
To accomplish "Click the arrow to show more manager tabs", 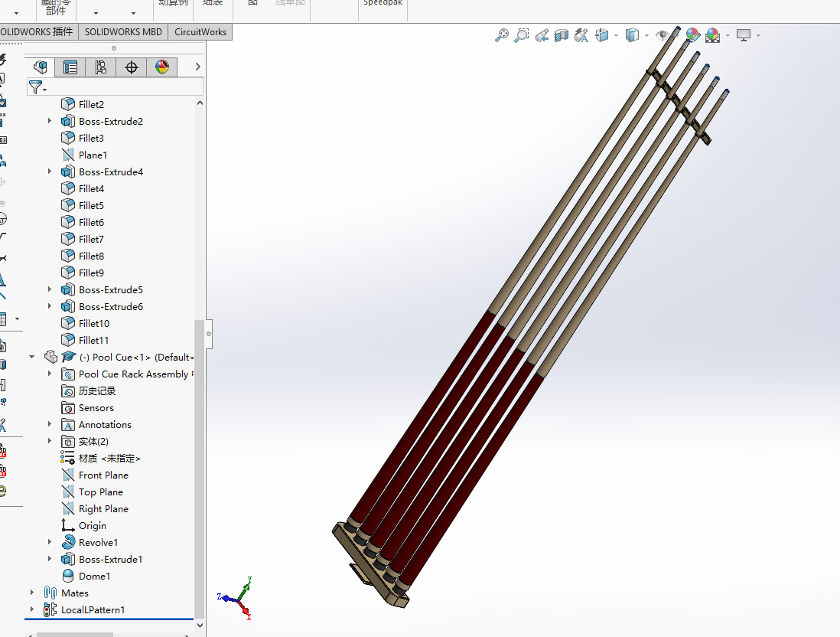I will [x=197, y=67].
